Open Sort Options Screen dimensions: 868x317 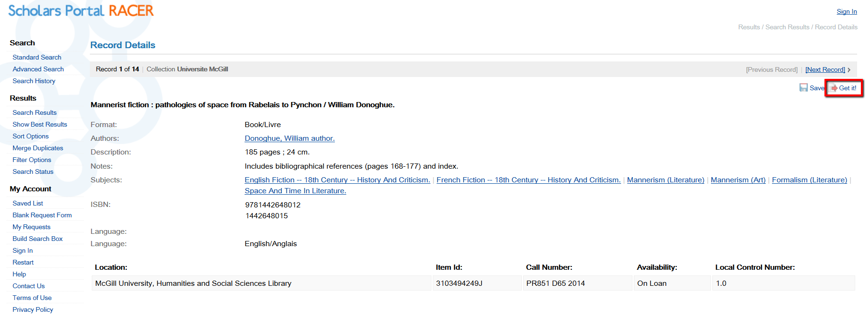[x=31, y=136]
